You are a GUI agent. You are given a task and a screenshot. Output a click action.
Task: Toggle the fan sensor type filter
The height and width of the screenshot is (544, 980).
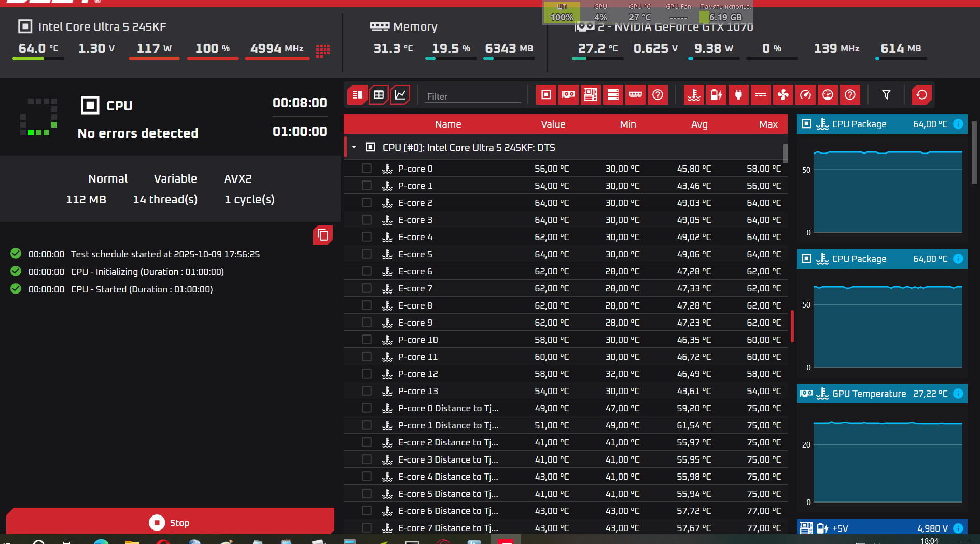click(x=783, y=95)
